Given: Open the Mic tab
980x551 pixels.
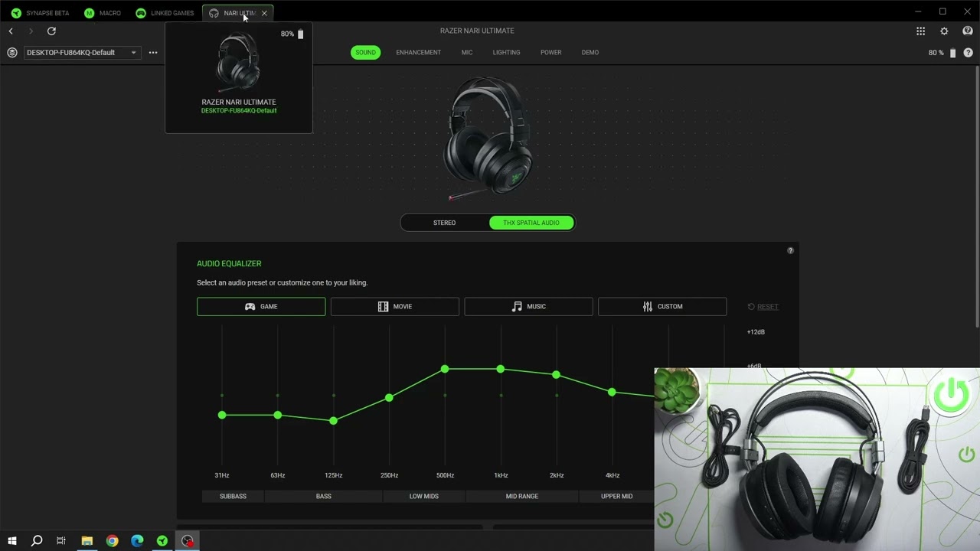Looking at the screenshot, I should (467, 53).
